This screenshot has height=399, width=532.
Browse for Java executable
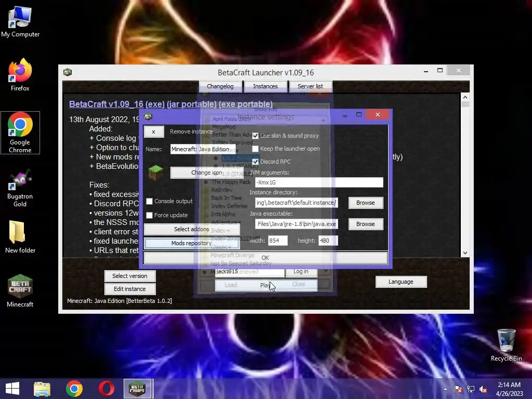coord(365,224)
